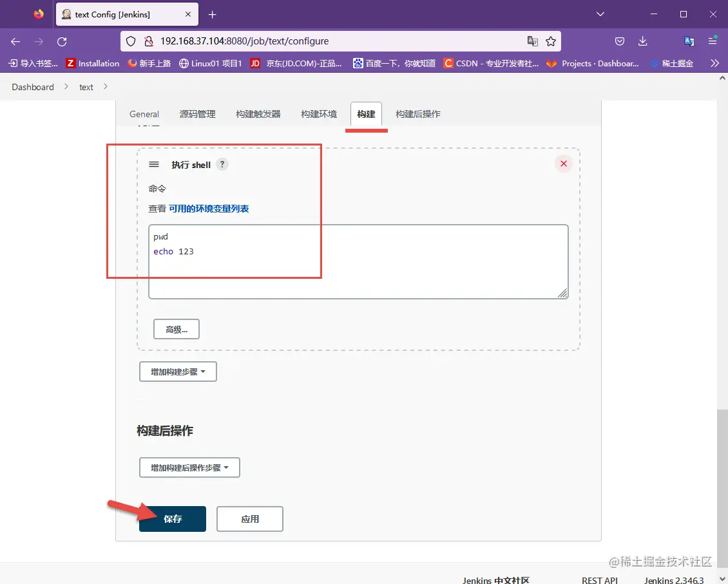The image size is (728, 584).
Task: Remove the shell step via red X icon
Action: tap(563, 164)
